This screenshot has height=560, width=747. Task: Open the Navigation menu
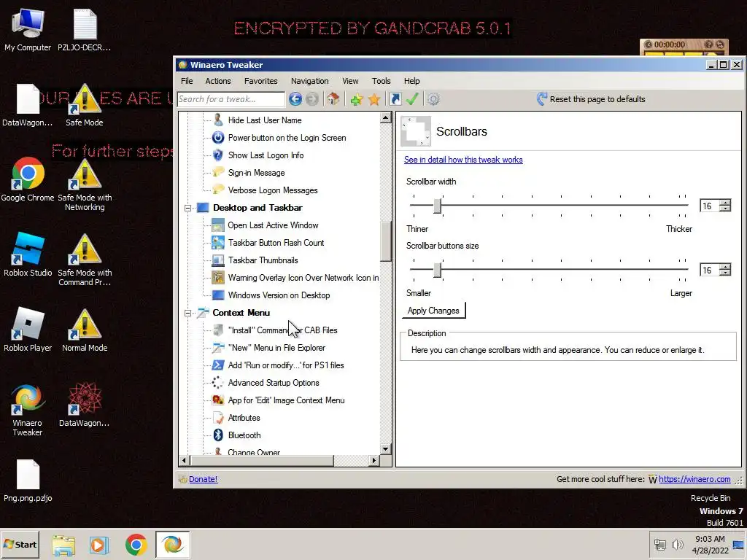click(309, 81)
